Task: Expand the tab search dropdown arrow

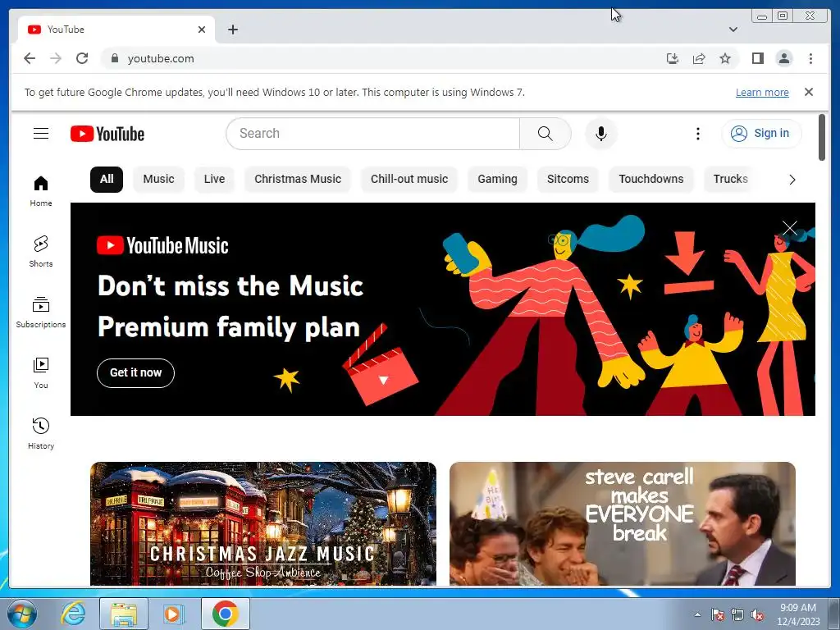Action: tap(733, 30)
